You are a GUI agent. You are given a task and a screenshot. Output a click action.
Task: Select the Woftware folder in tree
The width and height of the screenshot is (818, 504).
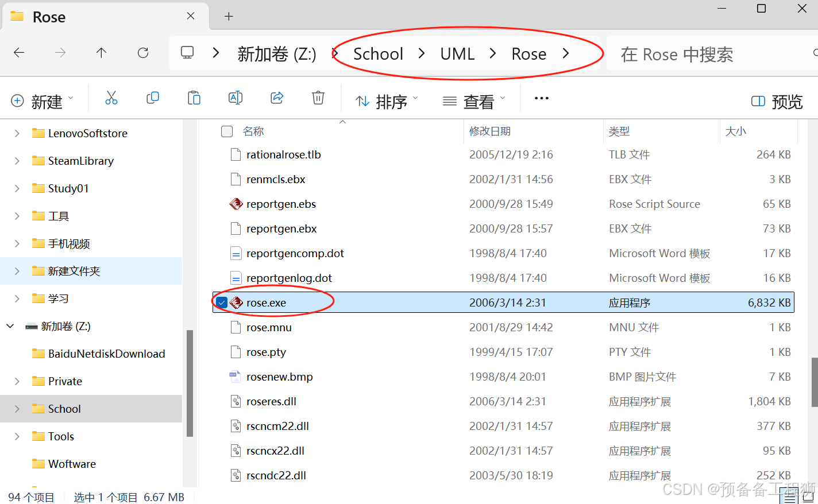(x=91, y=464)
